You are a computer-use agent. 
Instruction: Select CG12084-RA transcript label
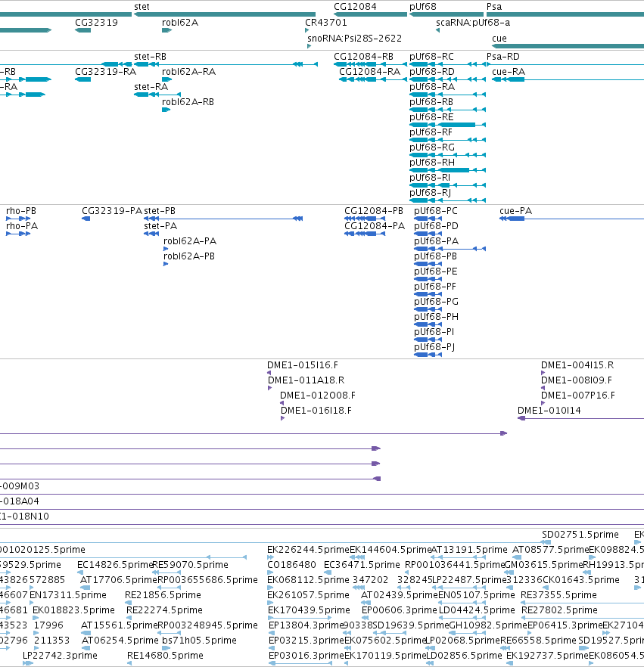(x=370, y=72)
